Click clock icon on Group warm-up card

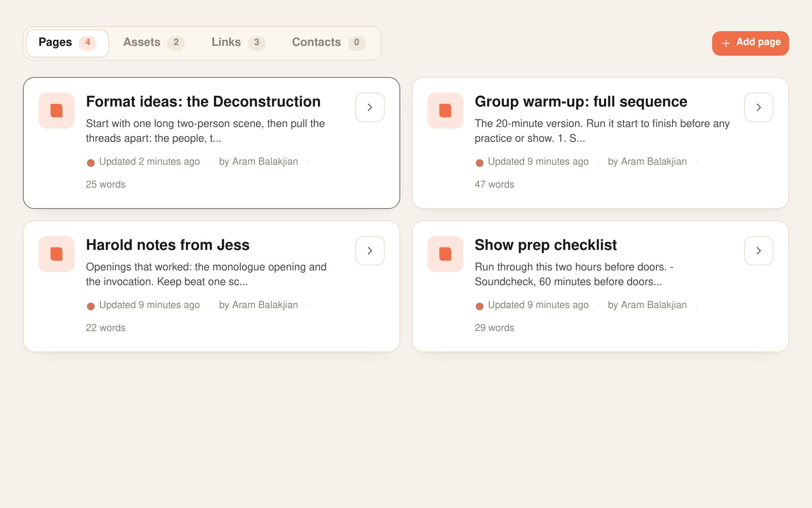coord(480,163)
